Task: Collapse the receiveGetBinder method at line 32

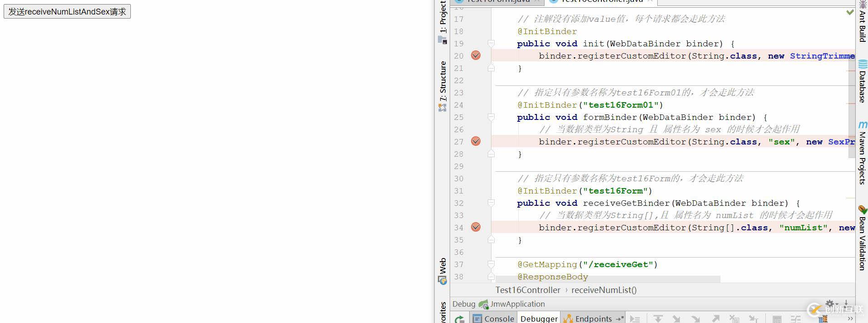Action: pyautogui.click(x=491, y=203)
